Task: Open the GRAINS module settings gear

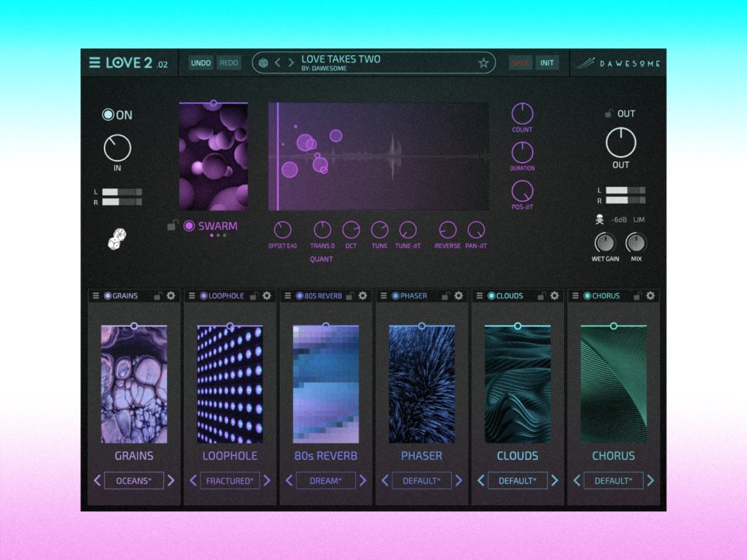Action: coord(171,296)
